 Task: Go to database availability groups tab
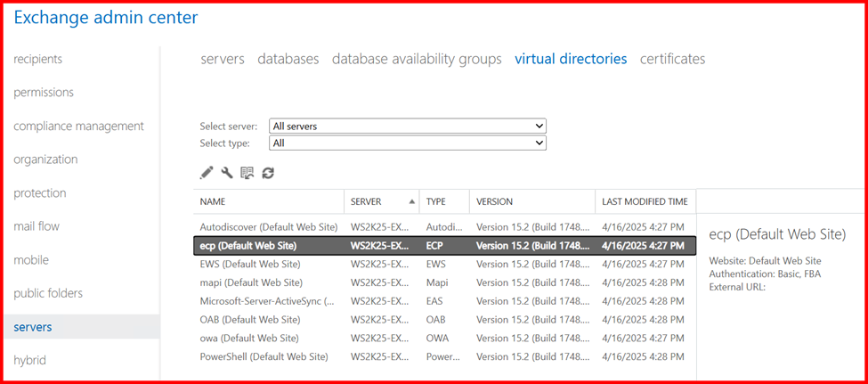417,59
